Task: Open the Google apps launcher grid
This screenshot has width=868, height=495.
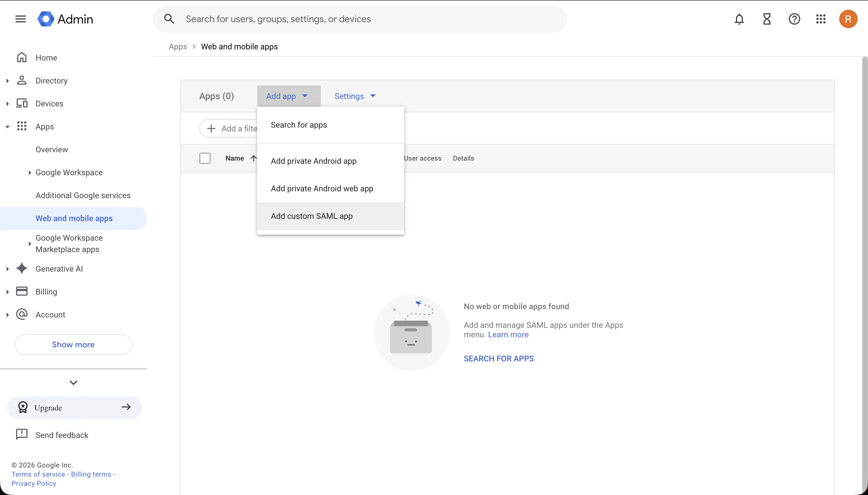Action: tap(821, 19)
